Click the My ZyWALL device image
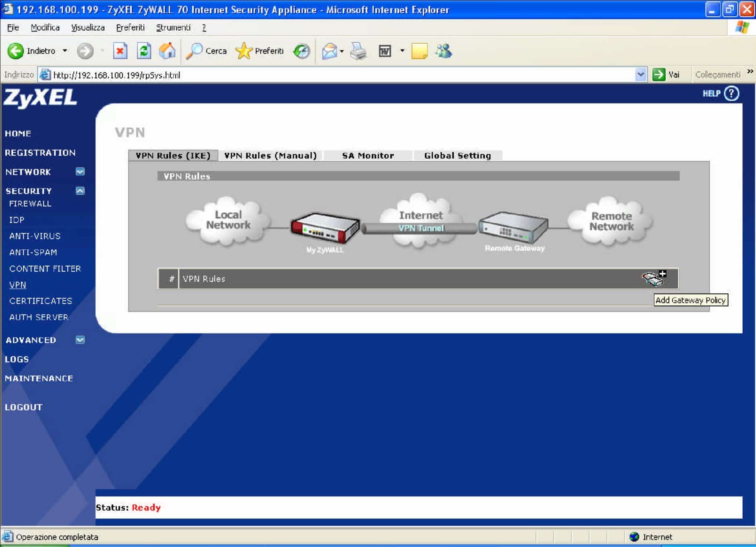The height and width of the screenshot is (547, 756). click(x=325, y=228)
